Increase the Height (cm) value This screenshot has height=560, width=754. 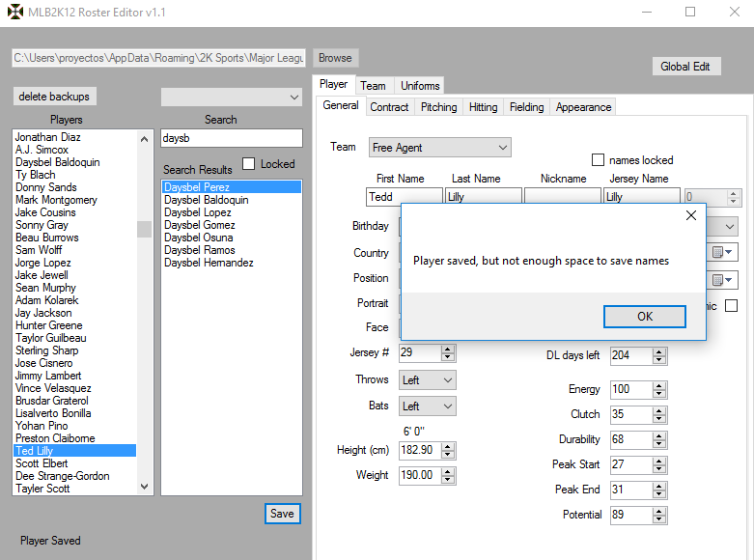tap(448, 447)
